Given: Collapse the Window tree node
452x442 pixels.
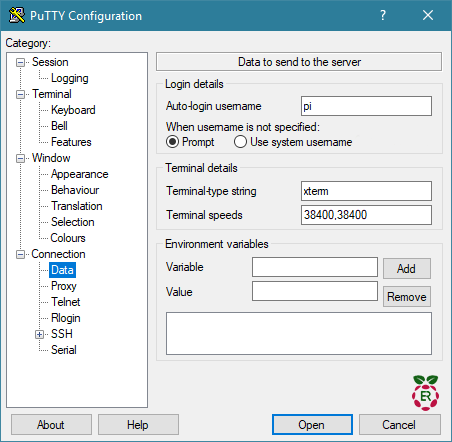Looking at the screenshot, I should click(x=21, y=158).
